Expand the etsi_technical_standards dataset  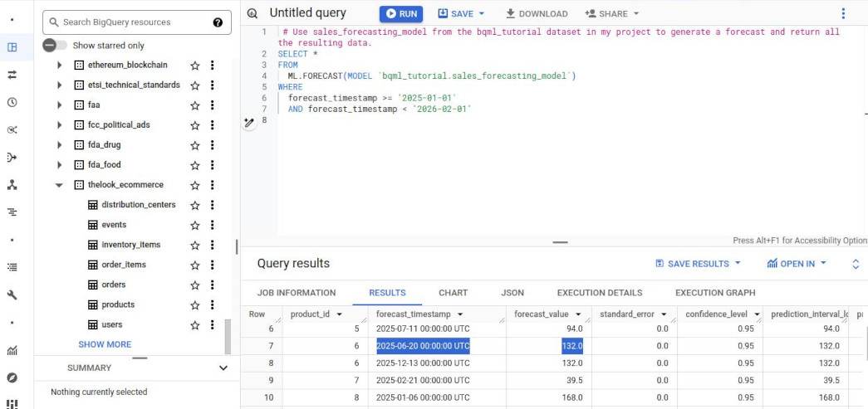coord(59,85)
